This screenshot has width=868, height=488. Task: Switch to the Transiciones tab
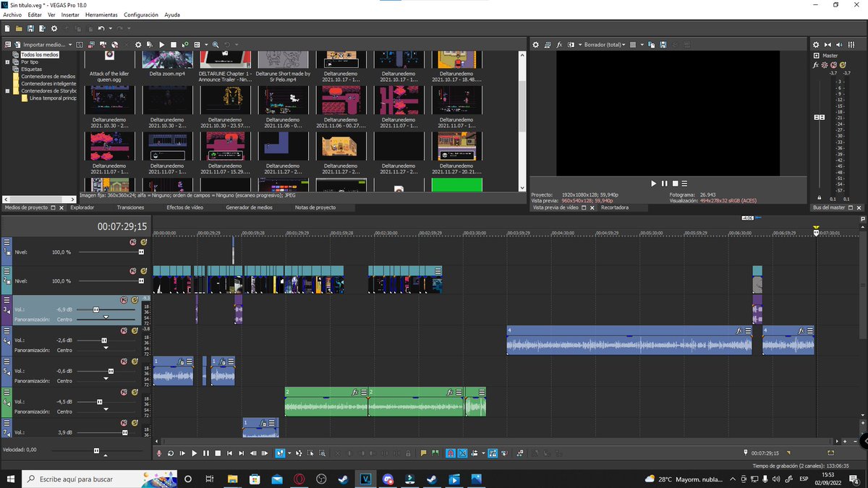[x=130, y=207]
